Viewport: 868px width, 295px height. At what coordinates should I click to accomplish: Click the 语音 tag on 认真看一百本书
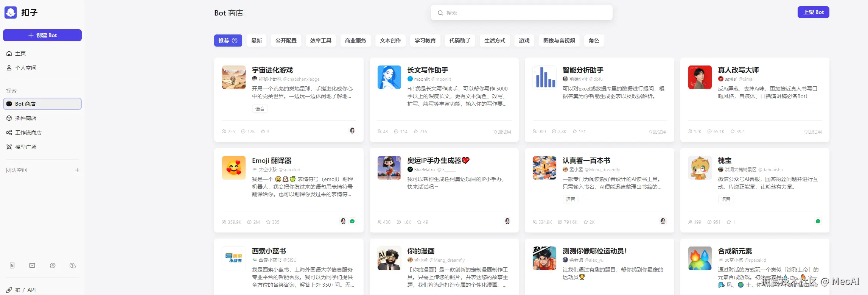[x=571, y=199]
